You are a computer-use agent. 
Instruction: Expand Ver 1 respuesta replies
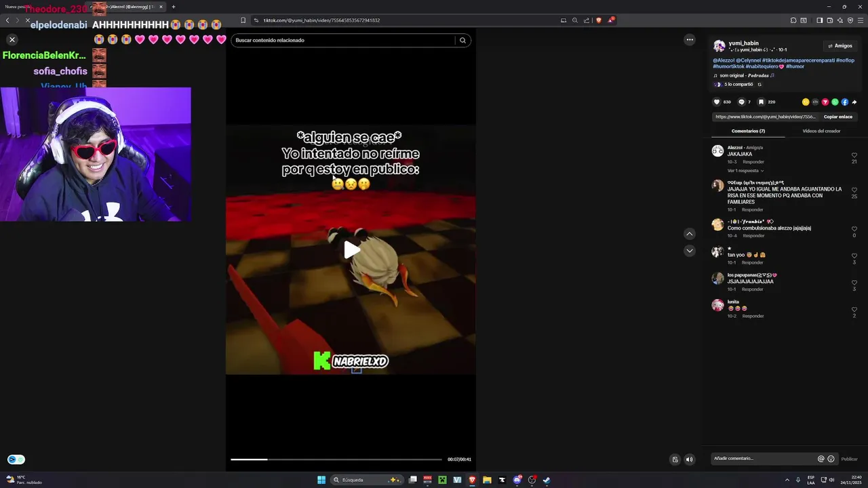pos(745,171)
